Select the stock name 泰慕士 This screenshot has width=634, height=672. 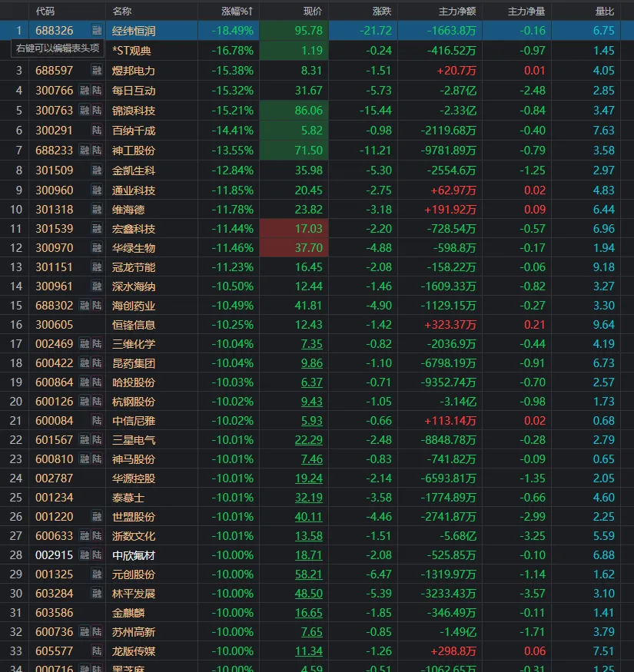[x=128, y=498]
